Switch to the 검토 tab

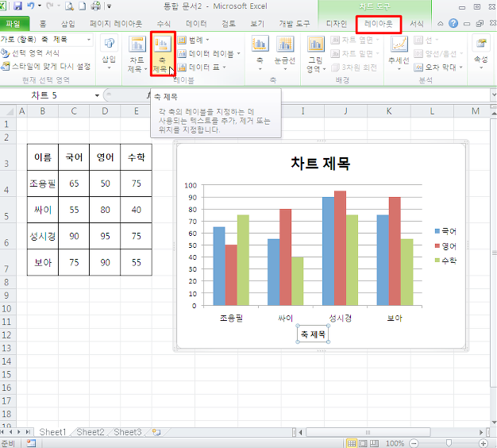(x=228, y=24)
